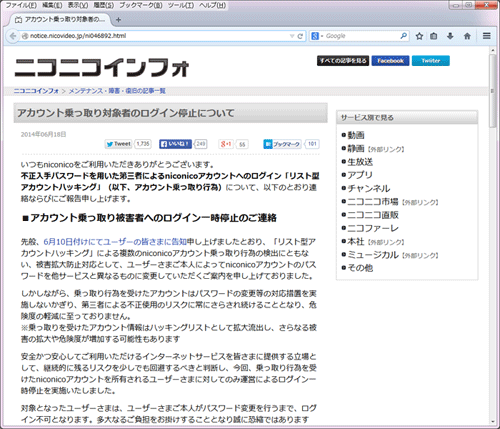This screenshot has height=429, width=500.
Task: Click the article date 2014年06月18日
Action: (43, 134)
